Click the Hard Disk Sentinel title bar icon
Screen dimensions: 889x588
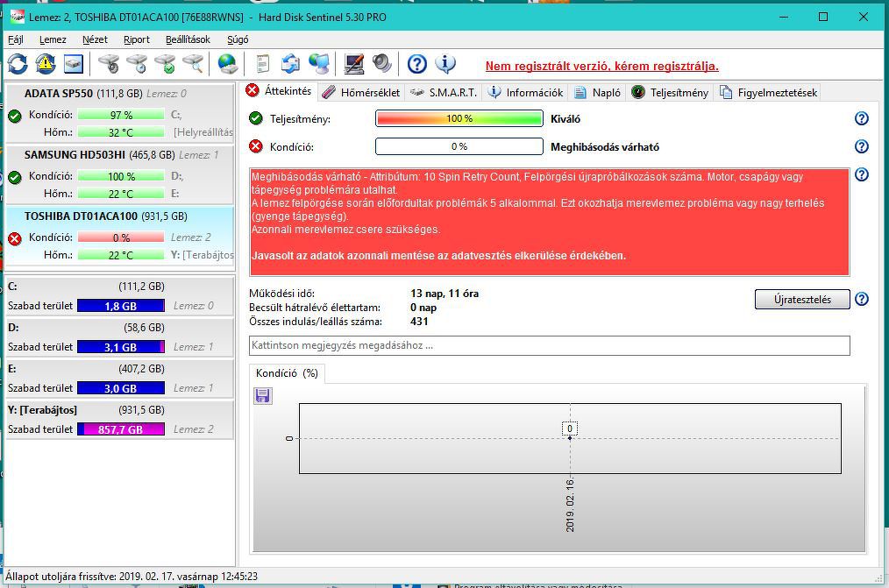[x=17, y=17]
